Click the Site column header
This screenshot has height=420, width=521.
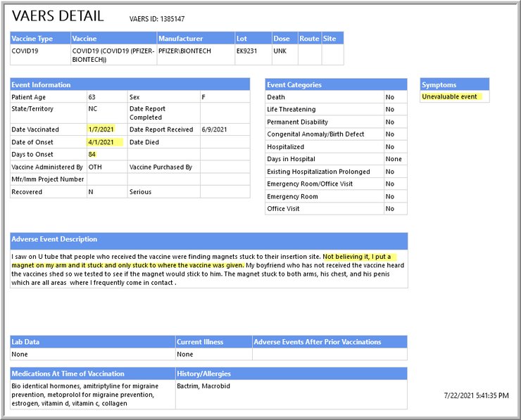[332, 38]
